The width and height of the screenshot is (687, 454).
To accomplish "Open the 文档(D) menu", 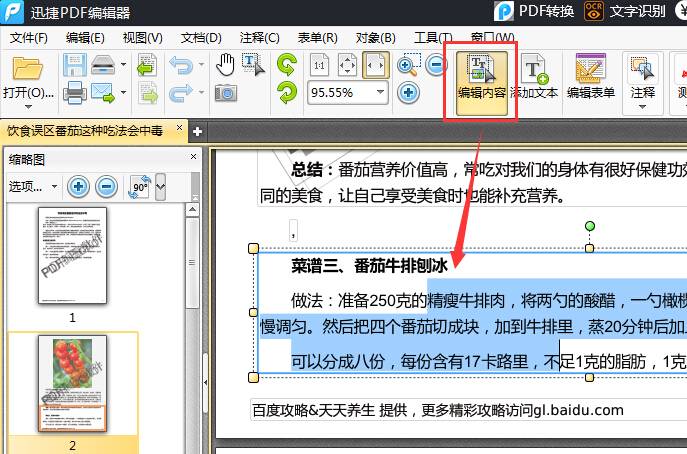I will coord(201,38).
